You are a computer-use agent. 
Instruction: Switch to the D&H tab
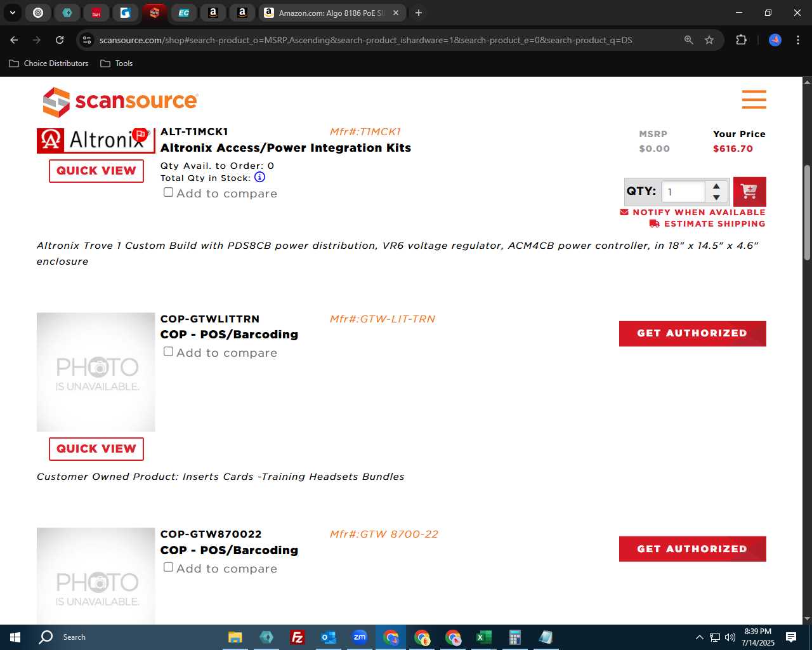pos(96,13)
